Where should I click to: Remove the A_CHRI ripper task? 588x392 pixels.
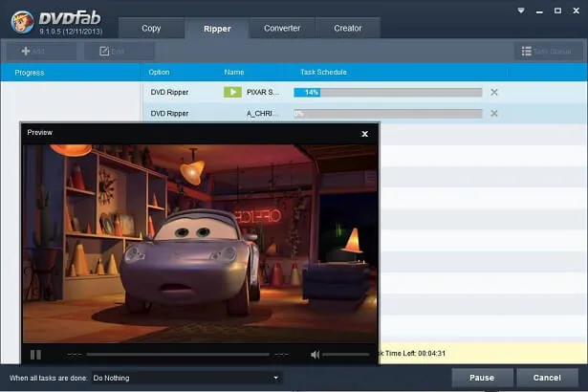coord(494,113)
